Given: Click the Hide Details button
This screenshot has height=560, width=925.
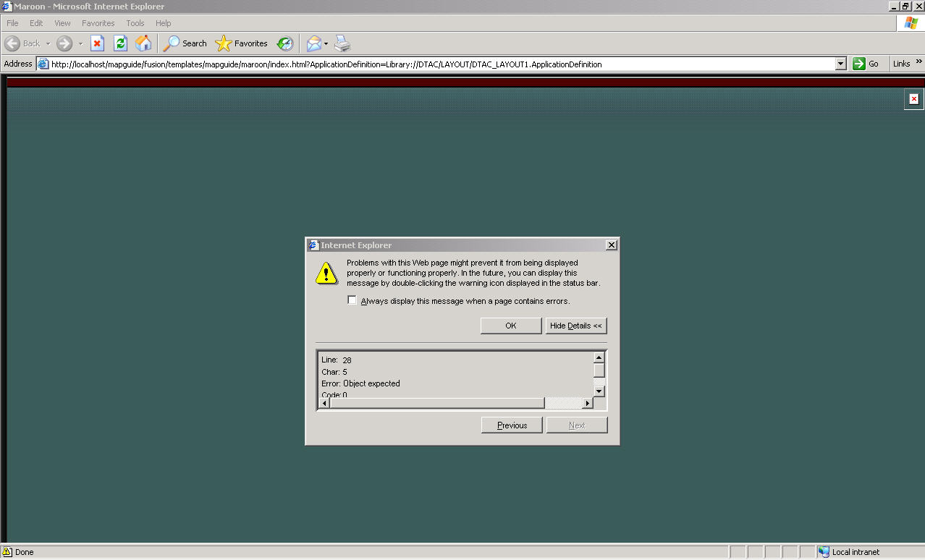Looking at the screenshot, I should click(575, 326).
